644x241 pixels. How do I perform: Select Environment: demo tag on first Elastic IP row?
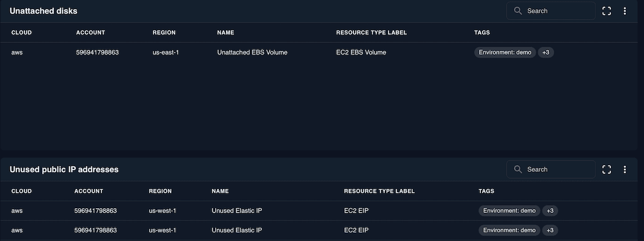509,211
